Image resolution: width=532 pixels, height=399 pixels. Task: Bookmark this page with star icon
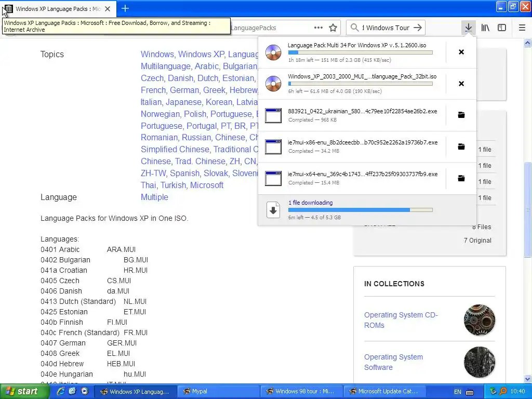(333, 28)
